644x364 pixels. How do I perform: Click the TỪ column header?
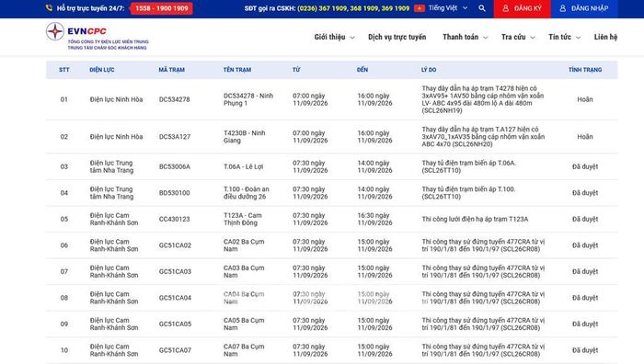(296, 70)
